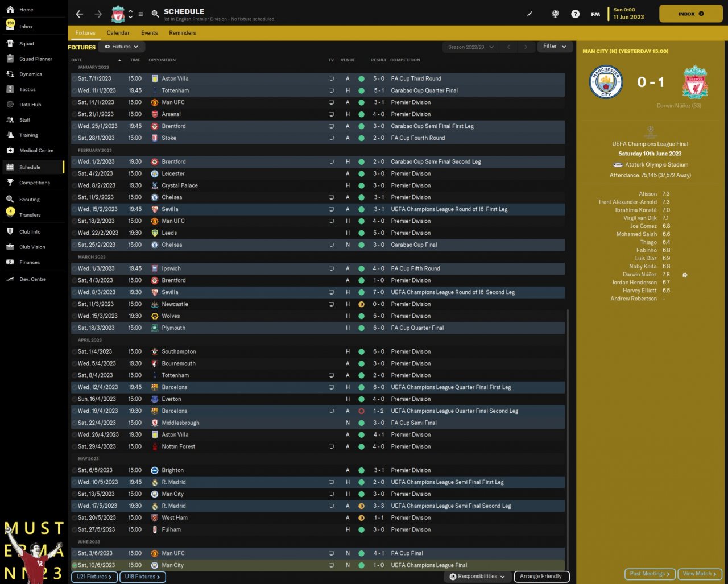Click the Tactics board icon in the sidebar
Image resolution: width=728 pixels, height=584 pixels.
click(10, 89)
